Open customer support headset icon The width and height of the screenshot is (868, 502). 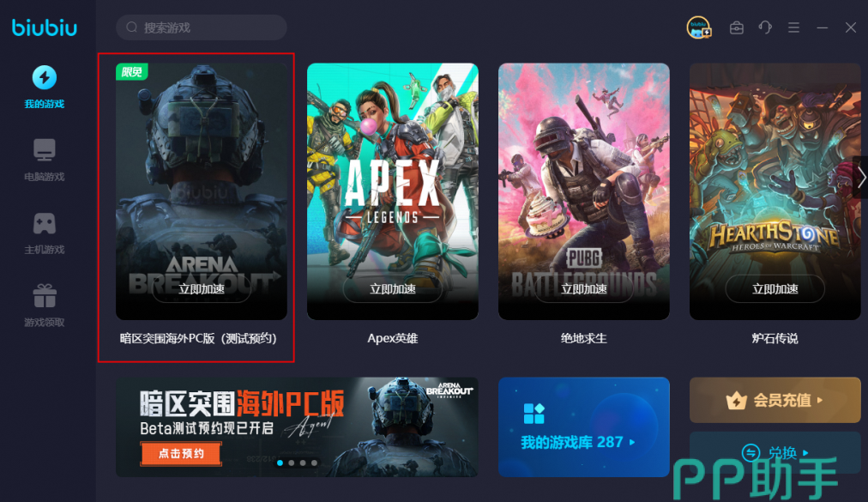click(x=765, y=27)
